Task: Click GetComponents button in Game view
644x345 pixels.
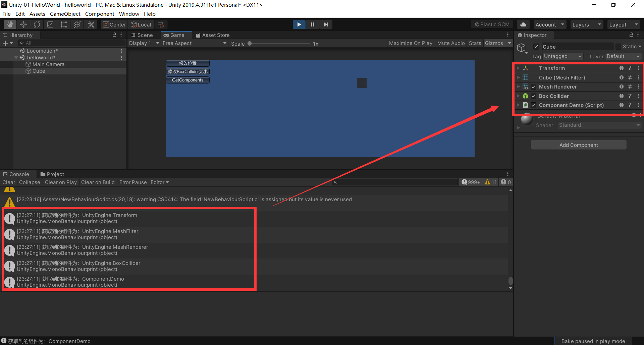Action: tap(188, 80)
